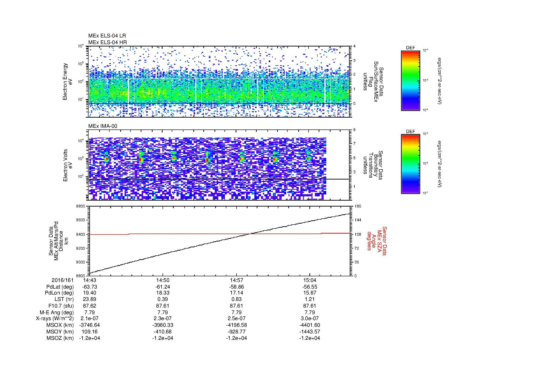Click the MEx ELS-04 LR title
The height and width of the screenshot is (392, 555).
[x=107, y=36]
